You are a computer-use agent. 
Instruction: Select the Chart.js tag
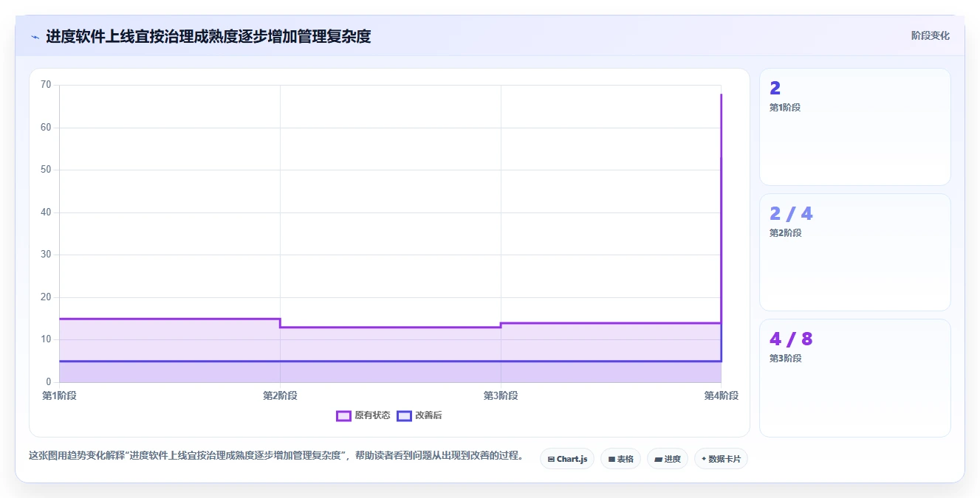tap(567, 459)
